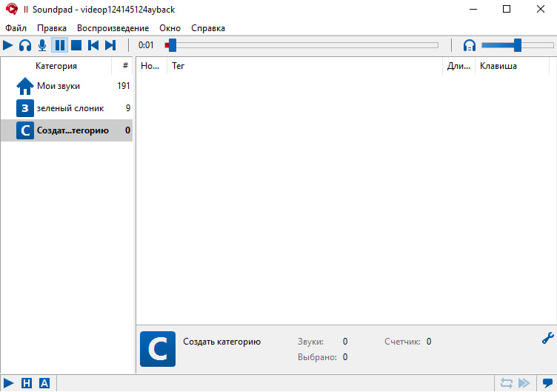Viewport: 557px width, 392px height.
Task: Stop playback with the square button
Action: pyautogui.click(x=76, y=45)
